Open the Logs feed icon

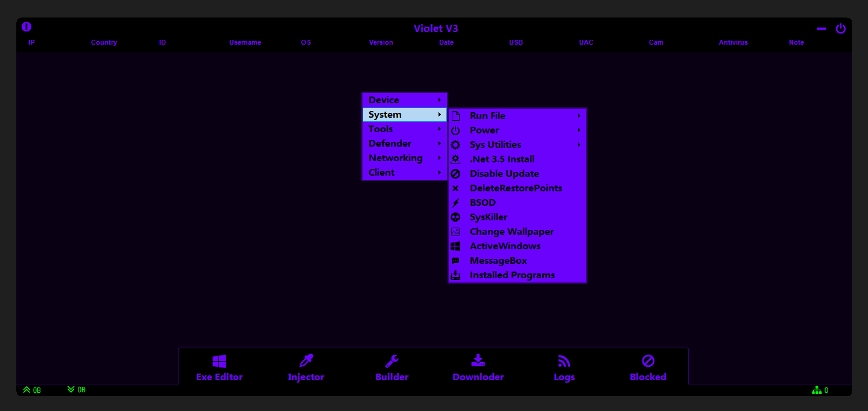pyautogui.click(x=564, y=361)
